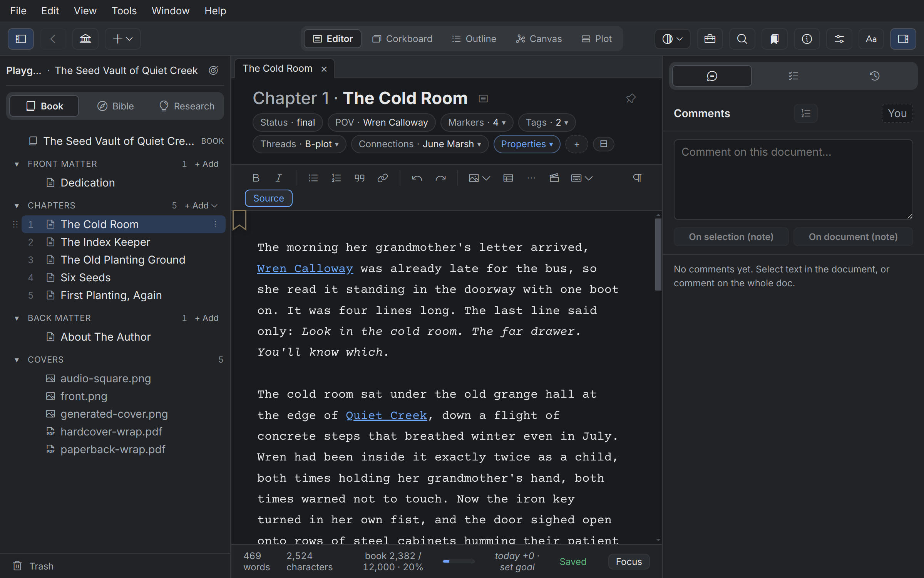Toggle italic formatting
Screen dimensions: 924x578
(x=278, y=178)
